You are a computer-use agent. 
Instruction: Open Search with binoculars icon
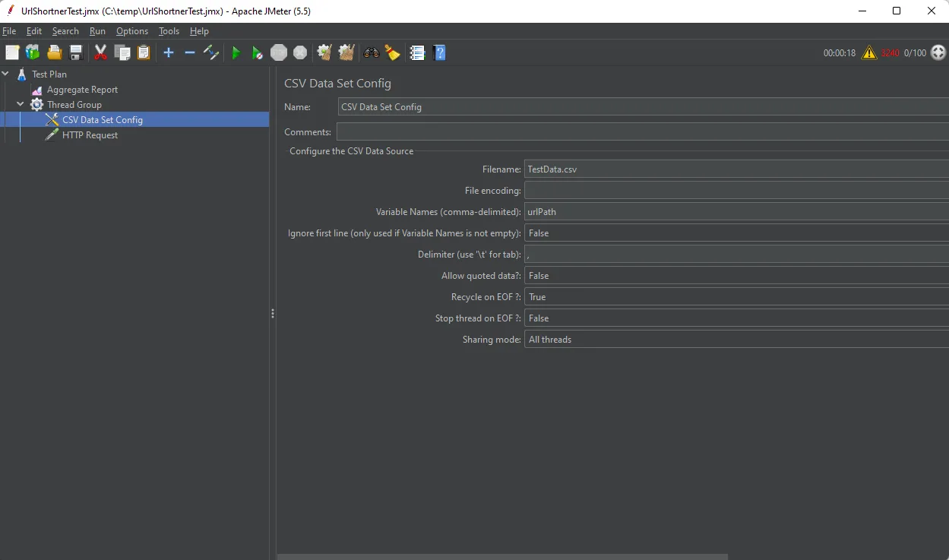[x=372, y=52]
